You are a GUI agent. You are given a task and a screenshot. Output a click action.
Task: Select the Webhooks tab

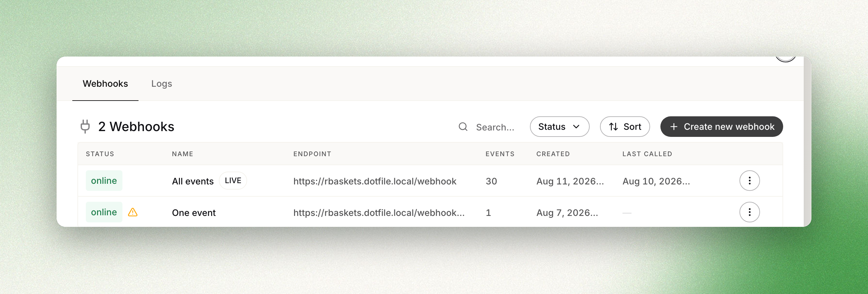pyautogui.click(x=105, y=84)
